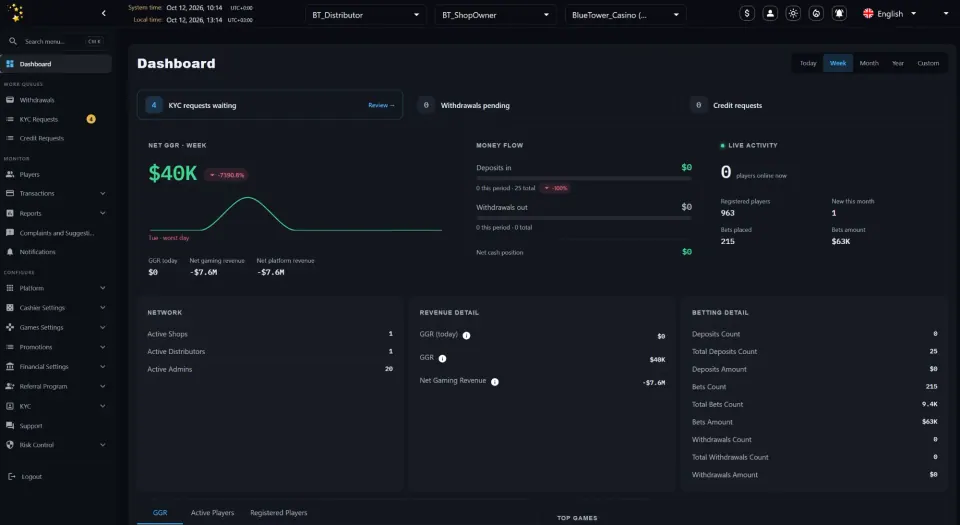Open the English language dropdown
This screenshot has width=960, height=525.
coord(890,13)
